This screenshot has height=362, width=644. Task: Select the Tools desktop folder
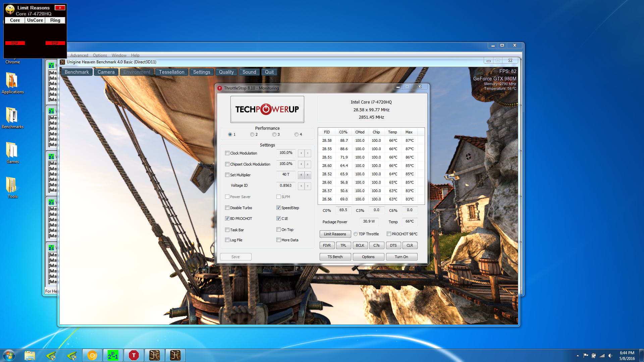12,188
